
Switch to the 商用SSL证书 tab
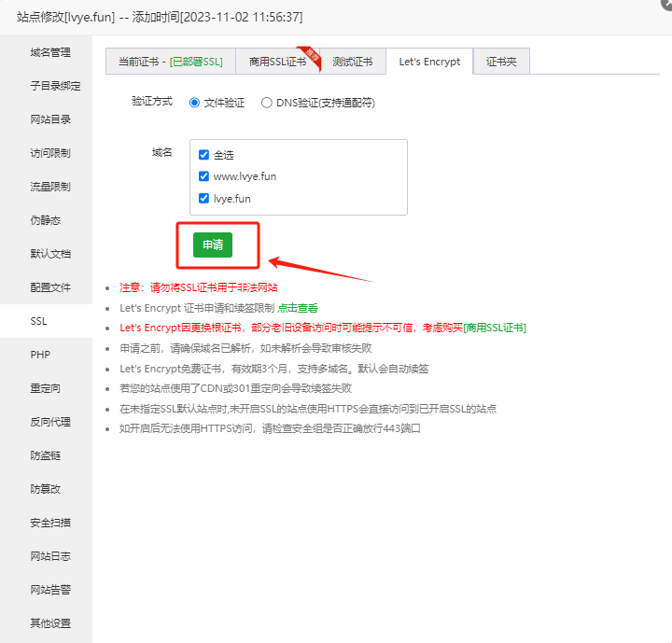click(278, 62)
